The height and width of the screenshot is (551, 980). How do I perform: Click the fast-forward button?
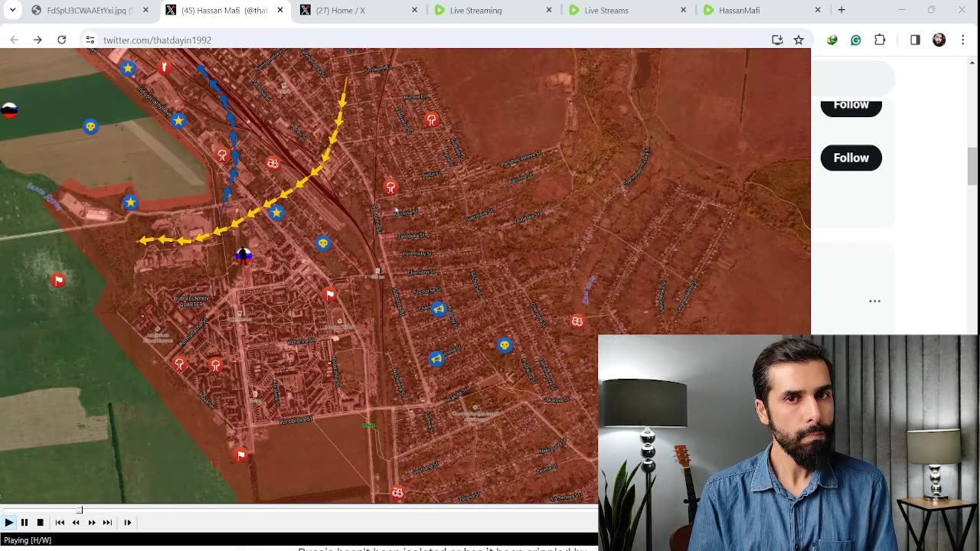click(92, 523)
